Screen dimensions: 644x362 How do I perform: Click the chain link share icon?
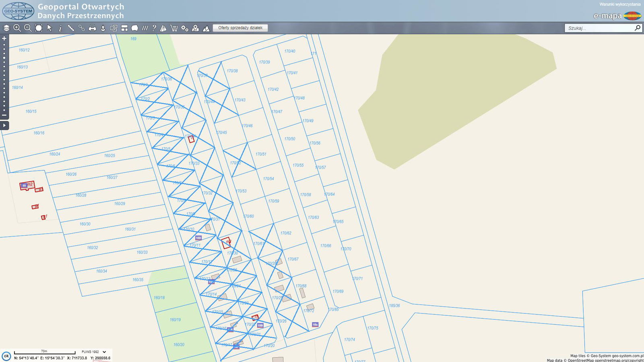click(82, 28)
